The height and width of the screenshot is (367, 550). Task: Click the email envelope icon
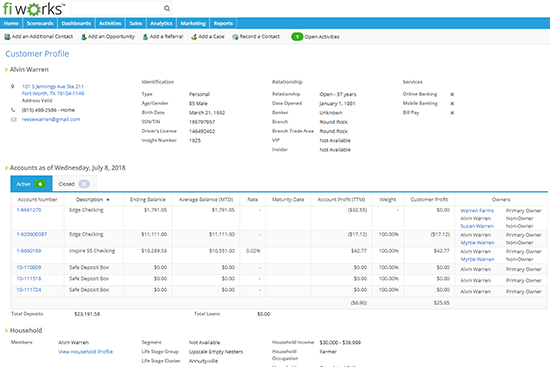point(14,120)
